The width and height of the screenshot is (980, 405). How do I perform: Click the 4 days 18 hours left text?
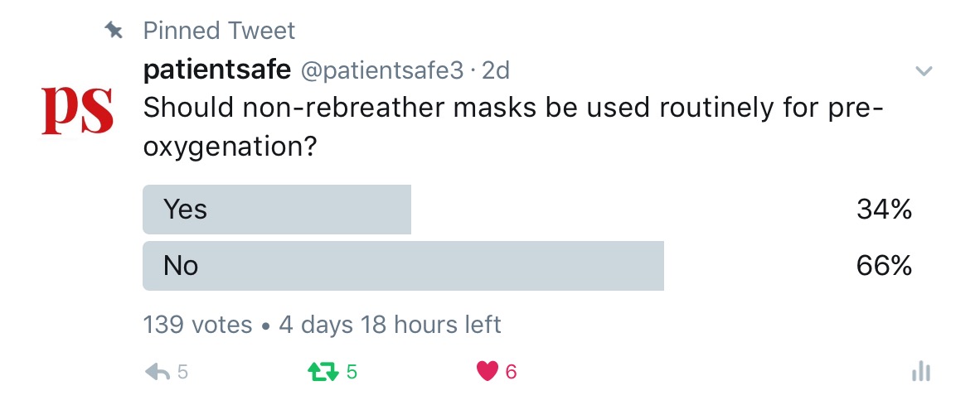point(390,325)
